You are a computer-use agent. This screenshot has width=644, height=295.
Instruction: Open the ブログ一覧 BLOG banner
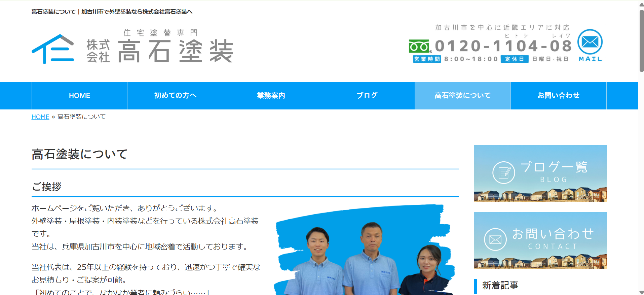click(540, 173)
